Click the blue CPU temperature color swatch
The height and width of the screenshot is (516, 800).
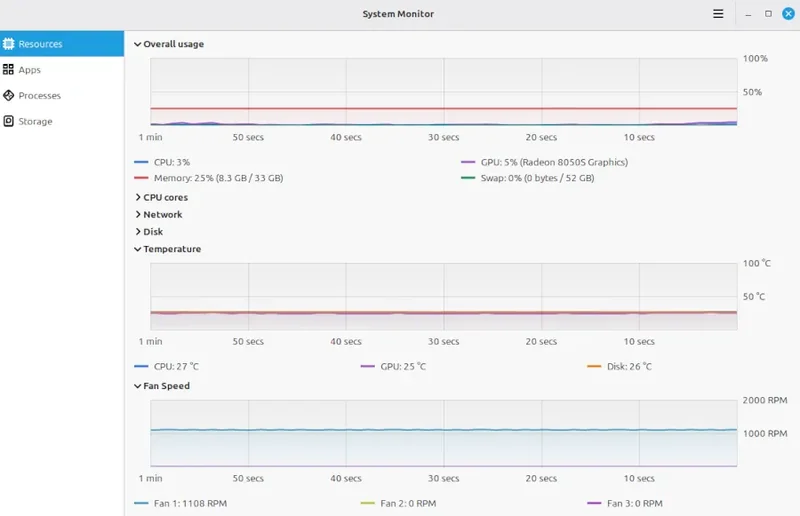click(141, 366)
